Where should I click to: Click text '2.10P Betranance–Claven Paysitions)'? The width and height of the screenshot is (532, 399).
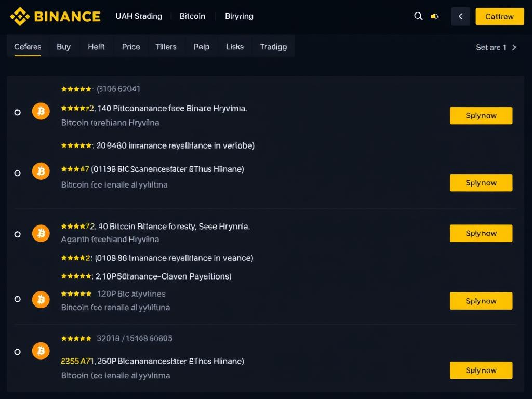[163, 276]
